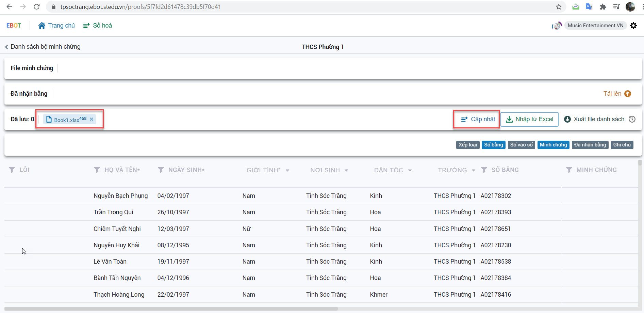Open the Số bằng column filter
The width and height of the screenshot is (644, 313).
click(x=484, y=170)
